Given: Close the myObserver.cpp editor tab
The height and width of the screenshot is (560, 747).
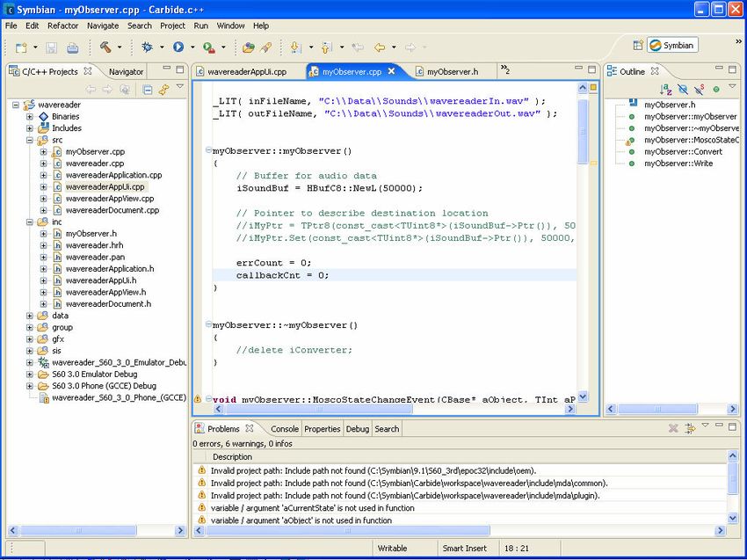Looking at the screenshot, I should point(392,71).
